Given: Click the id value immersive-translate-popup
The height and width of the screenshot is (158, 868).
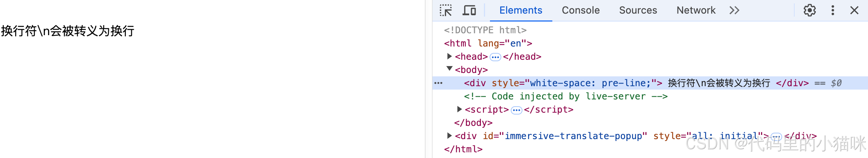Looking at the screenshot, I should 573,136.
